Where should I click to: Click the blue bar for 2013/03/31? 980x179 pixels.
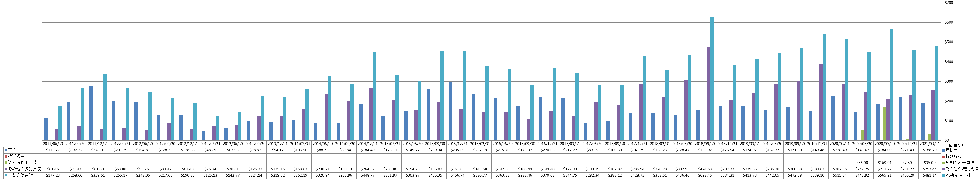click(x=203, y=136)
